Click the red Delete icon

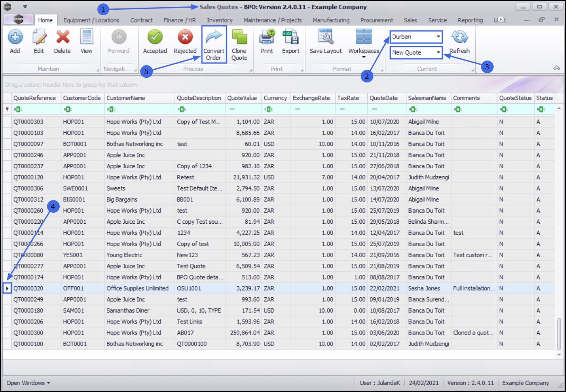pyautogui.click(x=62, y=37)
